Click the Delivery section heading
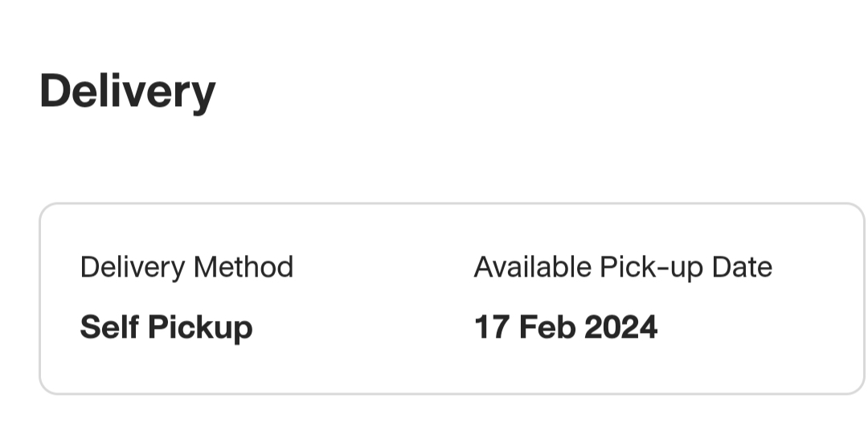This screenshot has height=444, width=868. coord(127,91)
